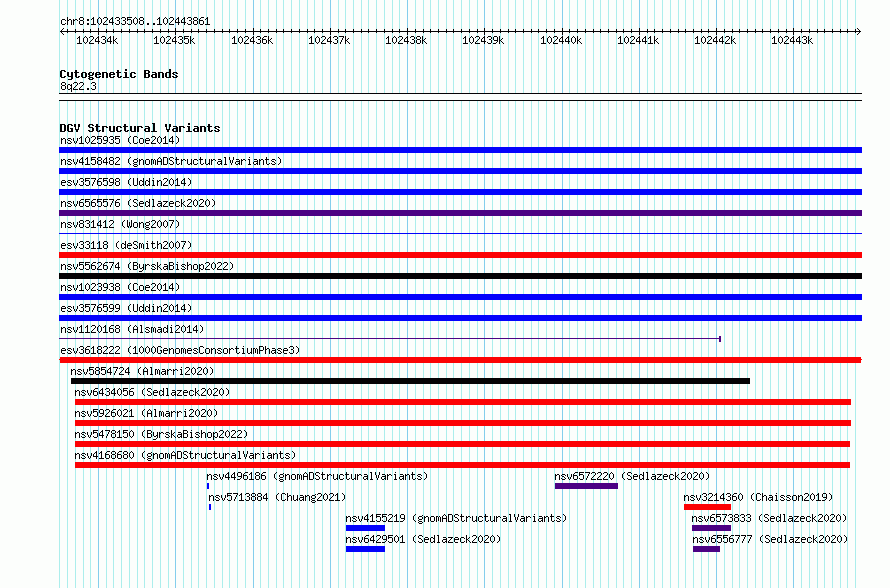The height and width of the screenshot is (588, 890).
Task: Click the nsv5854724 (Almarri2020) label
Action: [x=142, y=371]
